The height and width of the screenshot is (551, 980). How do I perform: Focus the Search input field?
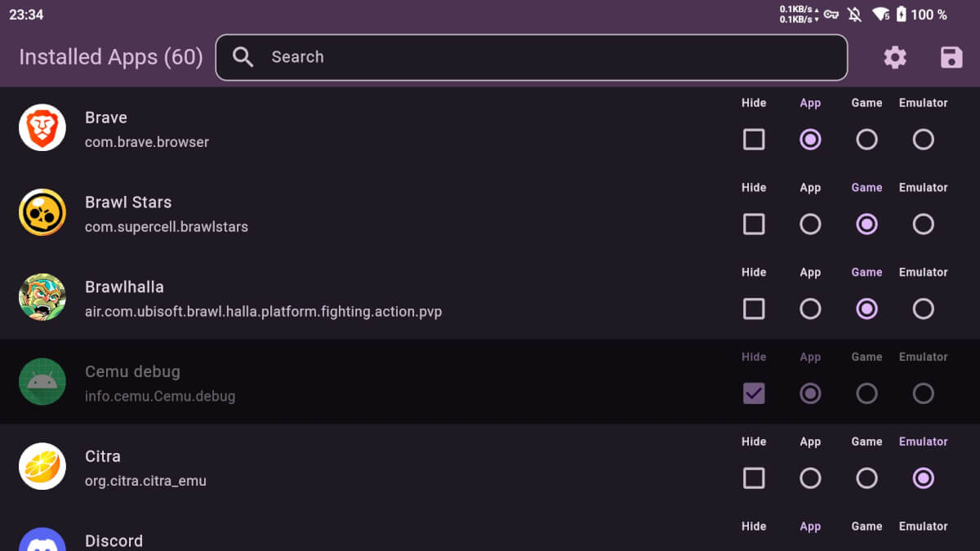click(x=532, y=57)
